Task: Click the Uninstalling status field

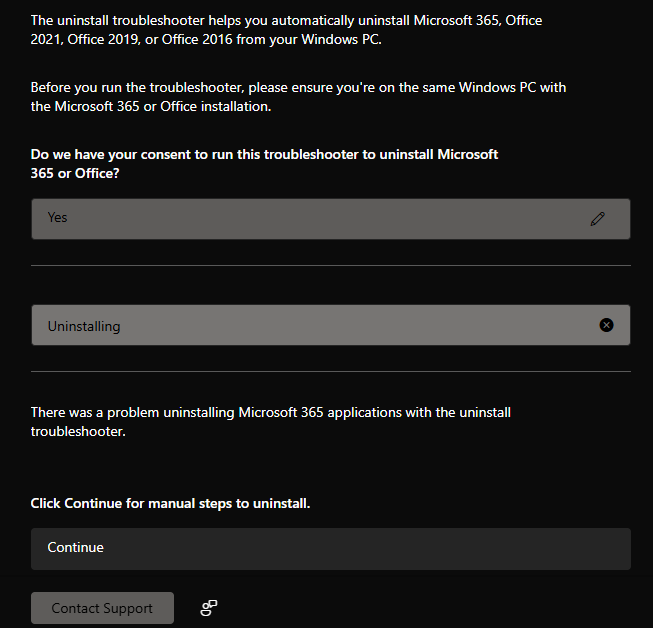Action: [x=300, y=326]
